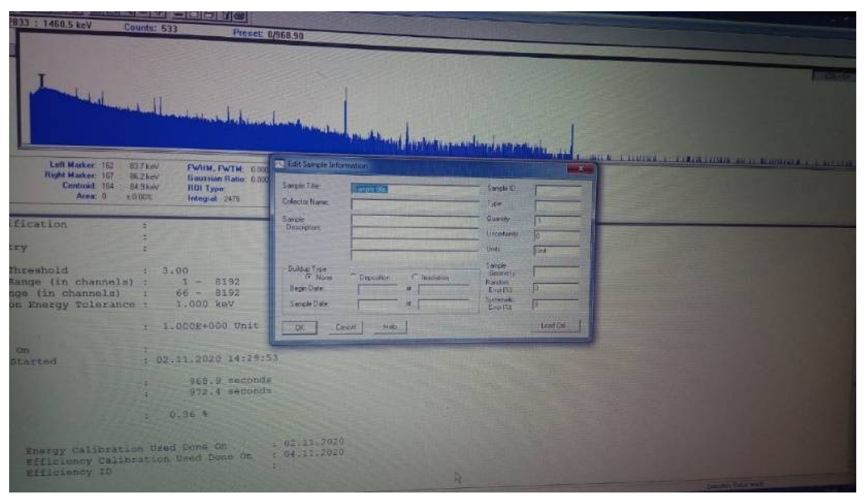Click the Sample ID input box
The width and height of the screenshot is (868, 504).
[558, 190]
